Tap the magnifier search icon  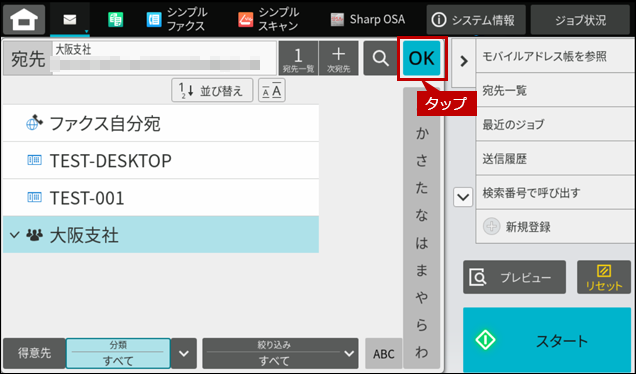[380, 58]
